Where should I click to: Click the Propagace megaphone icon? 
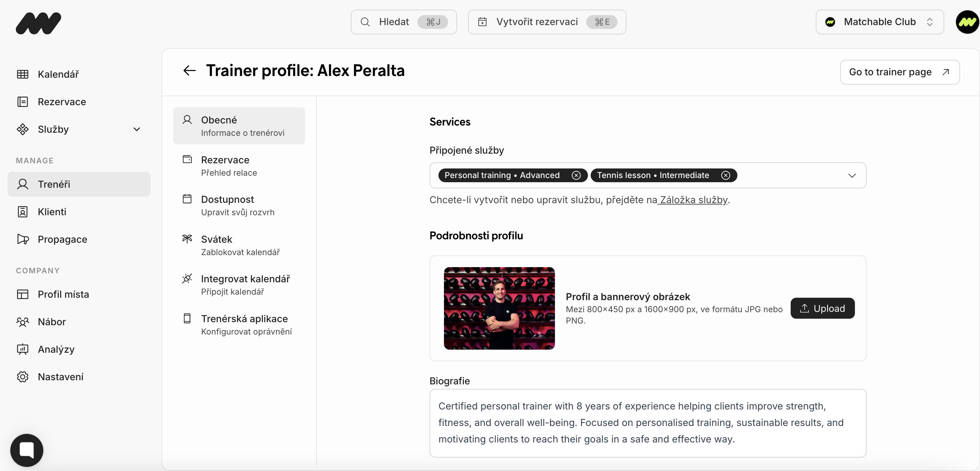point(22,239)
